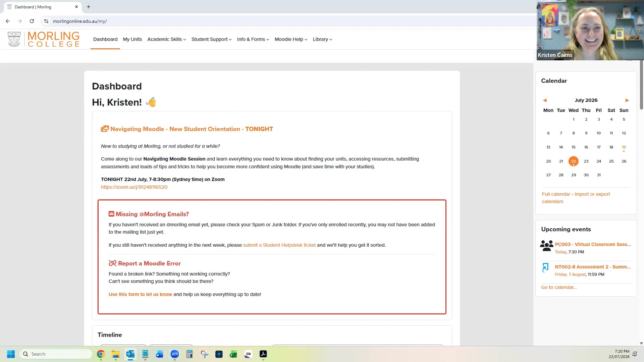644x362 pixels.
Task: Click the July 2026 month heading
Action: 586,100
